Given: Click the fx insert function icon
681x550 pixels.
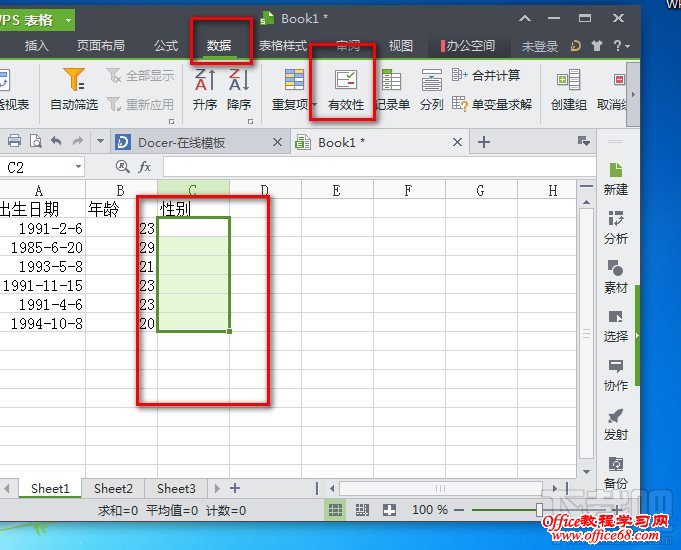Looking at the screenshot, I should pyautogui.click(x=144, y=166).
